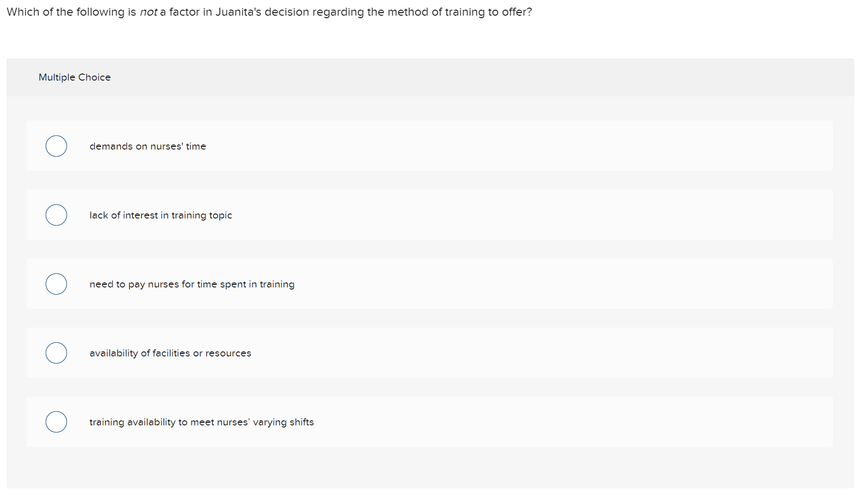Choose the answer 'demands on nurses' time'

point(148,146)
